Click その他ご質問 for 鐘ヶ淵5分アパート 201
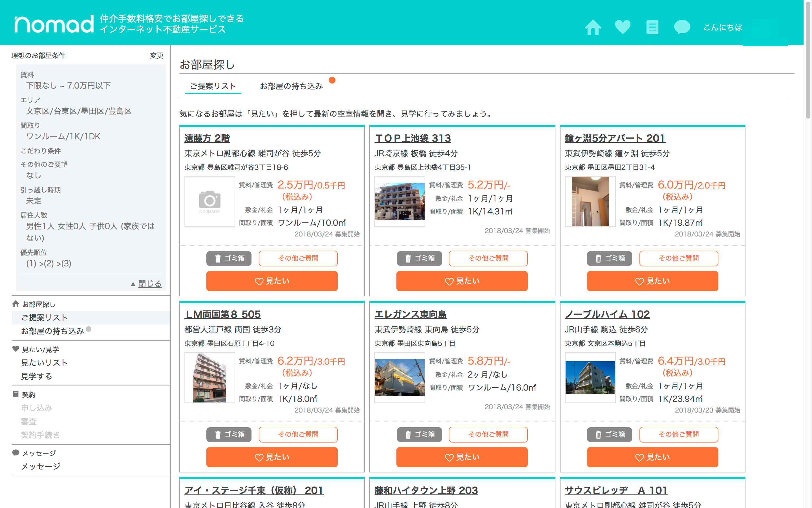This screenshot has width=812, height=508. [x=678, y=258]
